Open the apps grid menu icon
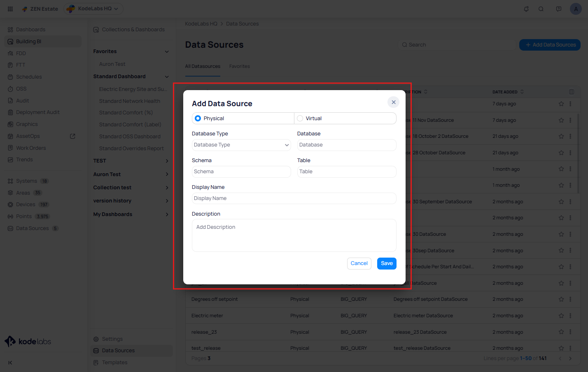The height and width of the screenshot is (372, 588). click(x=10, y=9)
